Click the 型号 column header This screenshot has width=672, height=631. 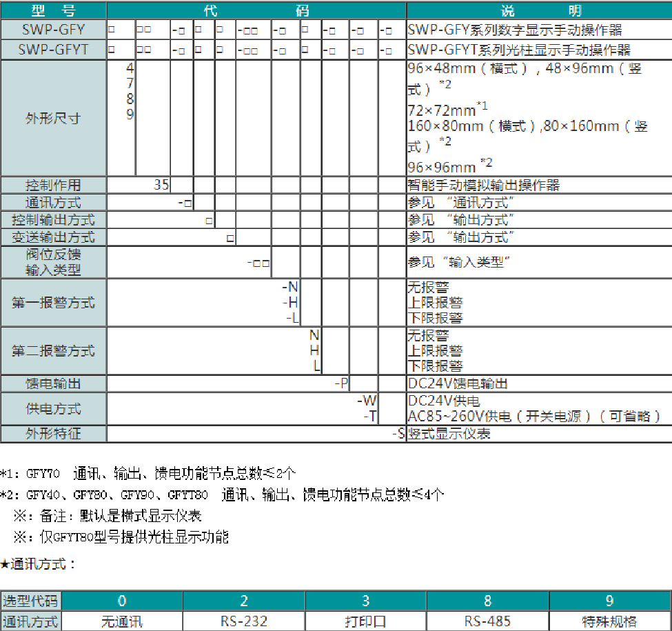54,10
